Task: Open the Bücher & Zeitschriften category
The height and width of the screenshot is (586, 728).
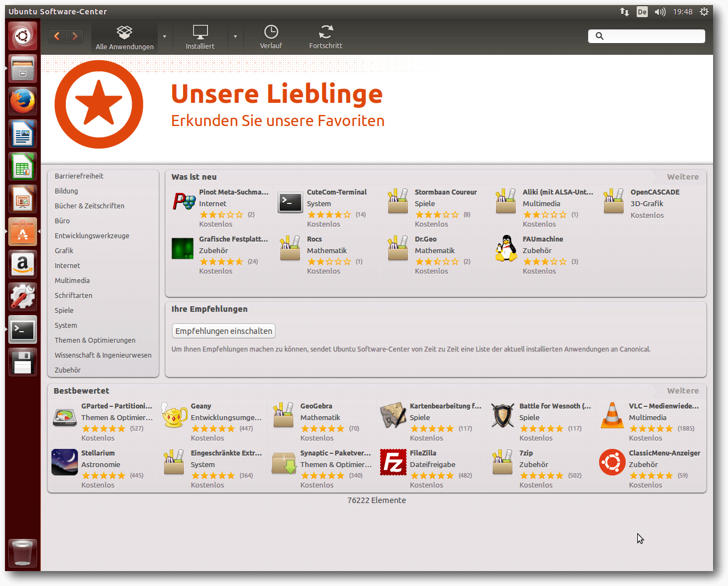Action: point(90,206)
